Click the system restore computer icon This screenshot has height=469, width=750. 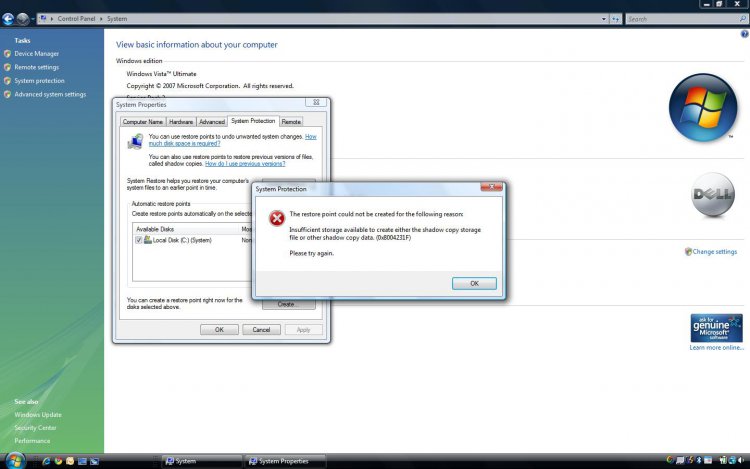135,142
